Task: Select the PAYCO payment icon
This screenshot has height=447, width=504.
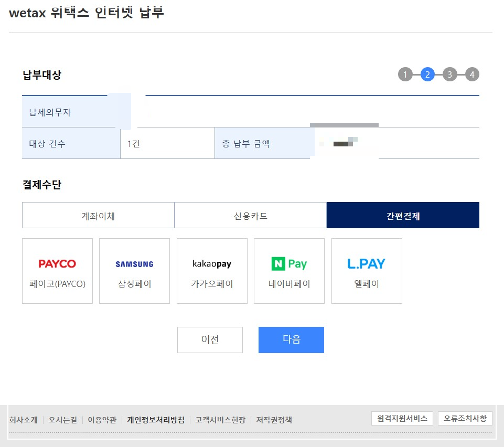Action: pyautogui.click(x=57, y=271)
